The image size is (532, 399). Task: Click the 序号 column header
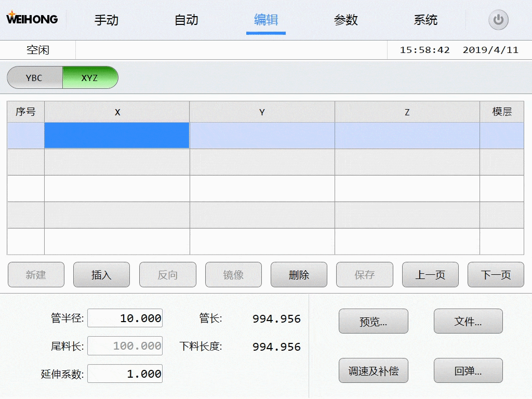[26, 112]
